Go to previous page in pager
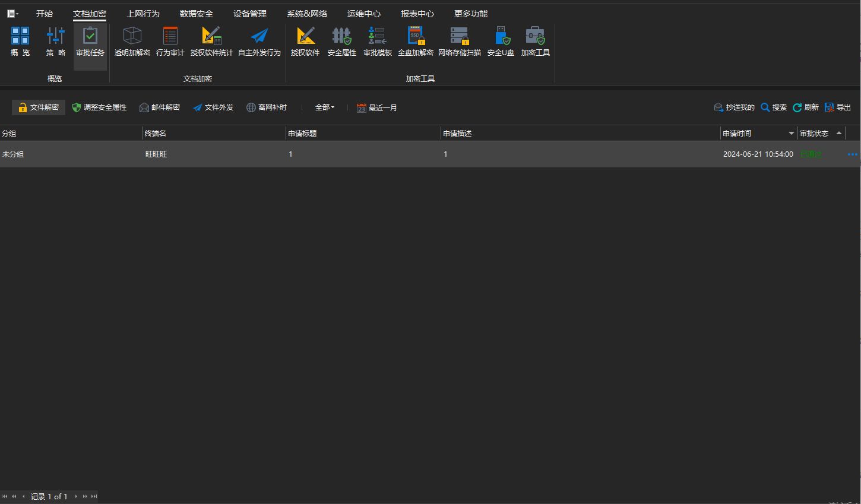 click(14, 496)
